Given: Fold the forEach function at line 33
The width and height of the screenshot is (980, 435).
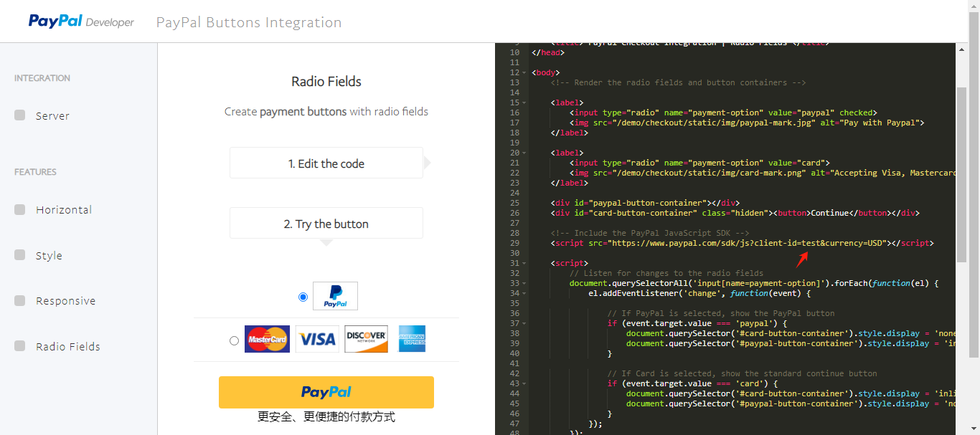Looking at the screenshot, I should click(x=526, y=283).
